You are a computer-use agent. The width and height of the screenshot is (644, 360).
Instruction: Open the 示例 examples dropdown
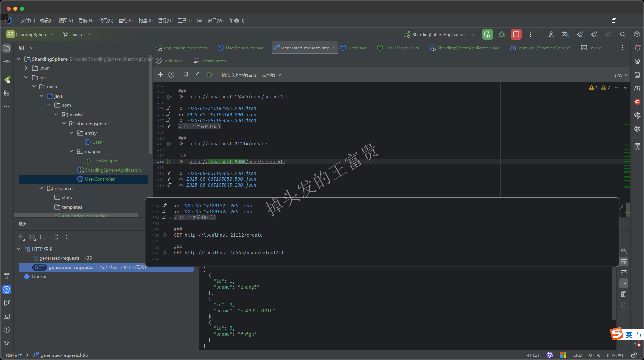(x=621, y=75)
